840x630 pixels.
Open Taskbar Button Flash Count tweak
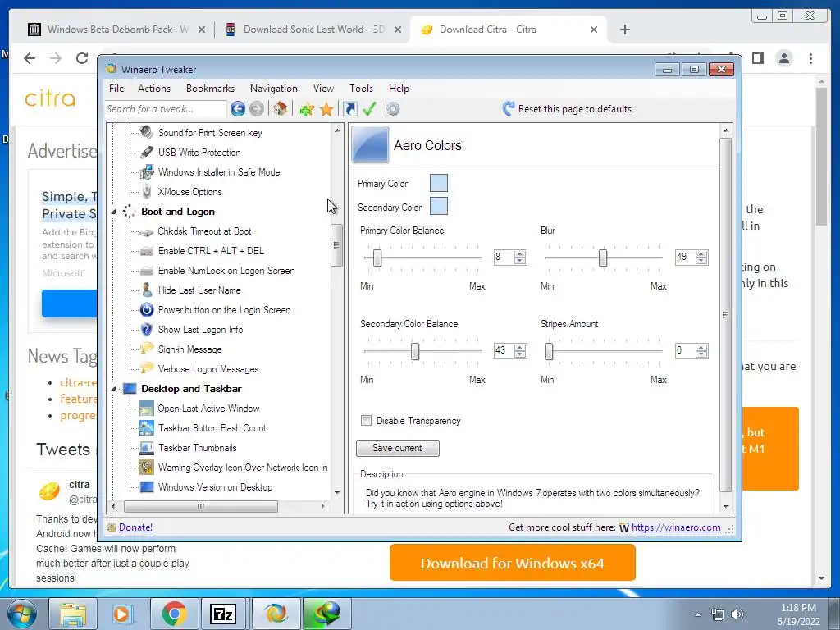point(212,428)
